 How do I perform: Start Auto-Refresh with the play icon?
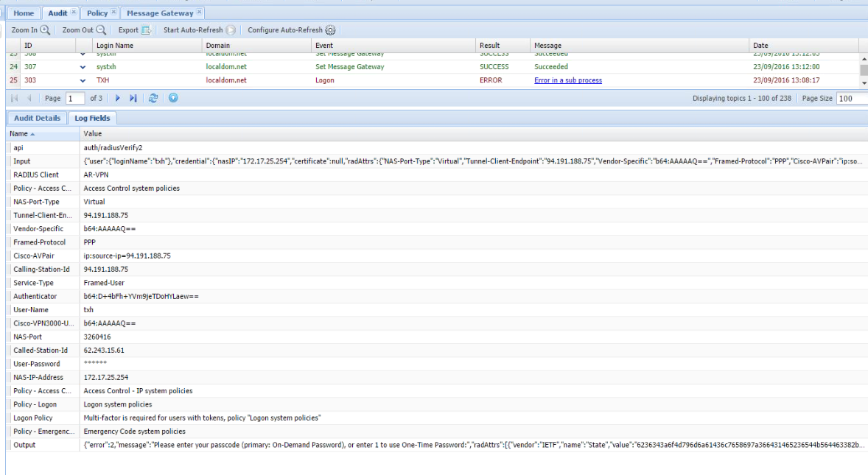[x=231, y=30]
